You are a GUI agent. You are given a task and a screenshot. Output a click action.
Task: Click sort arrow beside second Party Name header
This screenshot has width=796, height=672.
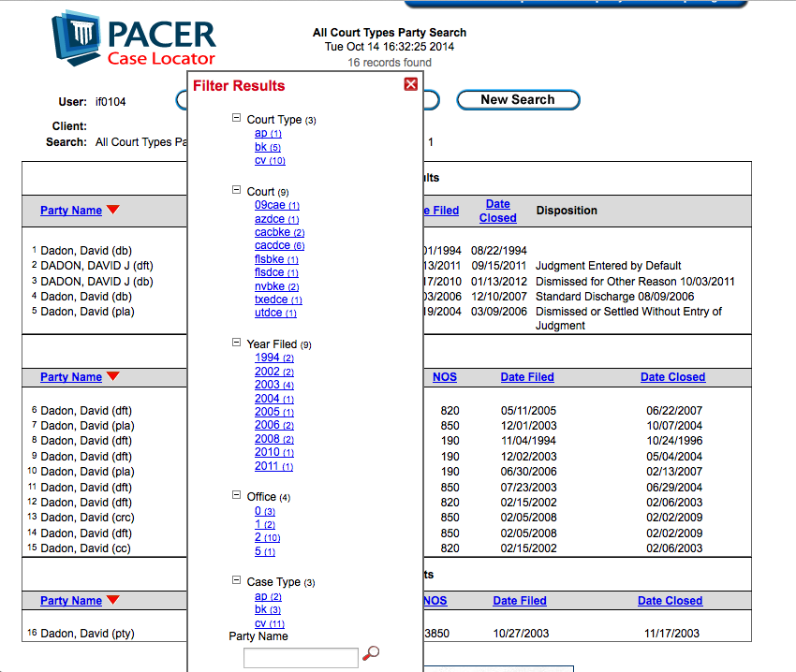(113, 375)
